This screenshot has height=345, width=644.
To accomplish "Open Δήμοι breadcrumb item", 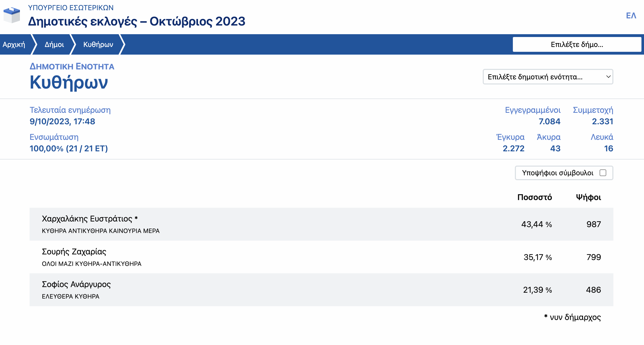I will coord(54,44).
